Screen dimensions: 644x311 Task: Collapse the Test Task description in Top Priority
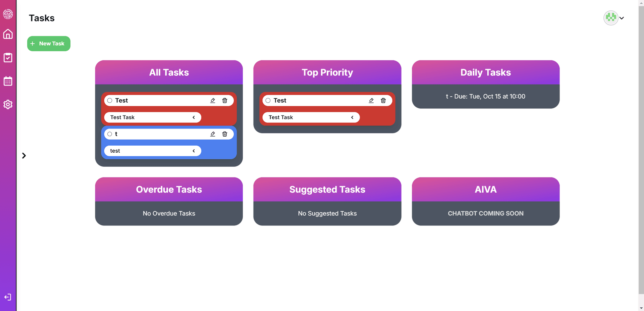(x=352, y=117)
